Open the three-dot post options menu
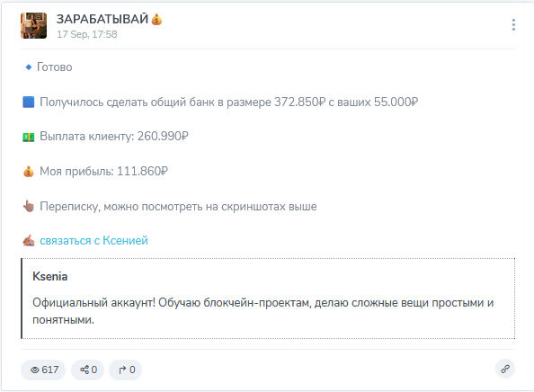Viewport: 534px width, 392px height. (513, 25)
